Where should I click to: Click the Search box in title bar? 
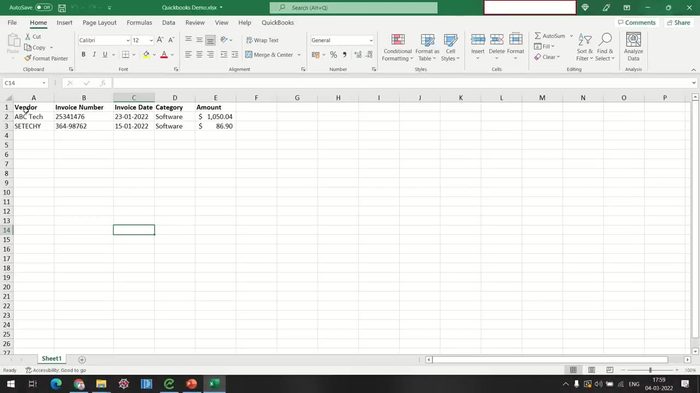354,8
